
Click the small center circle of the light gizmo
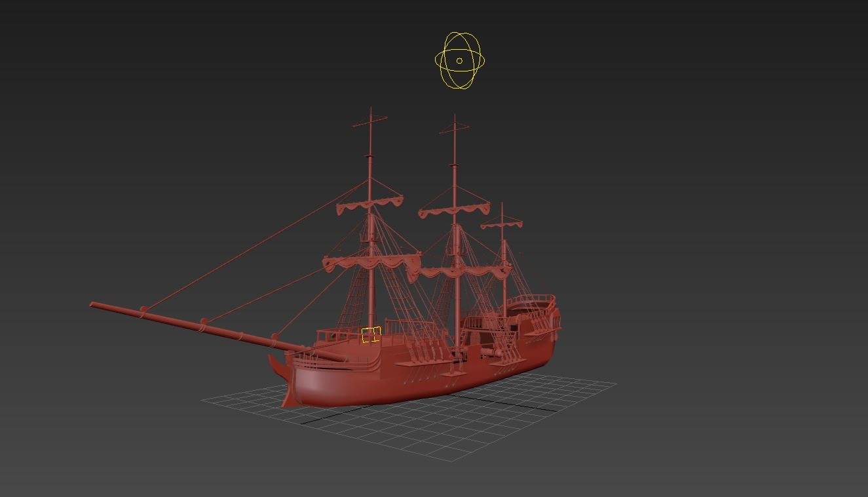[459, 61]
